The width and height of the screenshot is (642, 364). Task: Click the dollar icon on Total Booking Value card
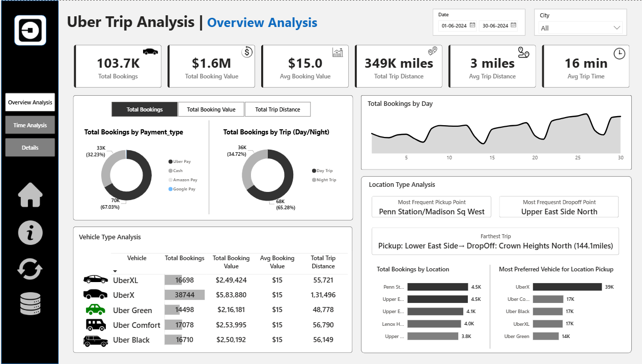(247, 52)
